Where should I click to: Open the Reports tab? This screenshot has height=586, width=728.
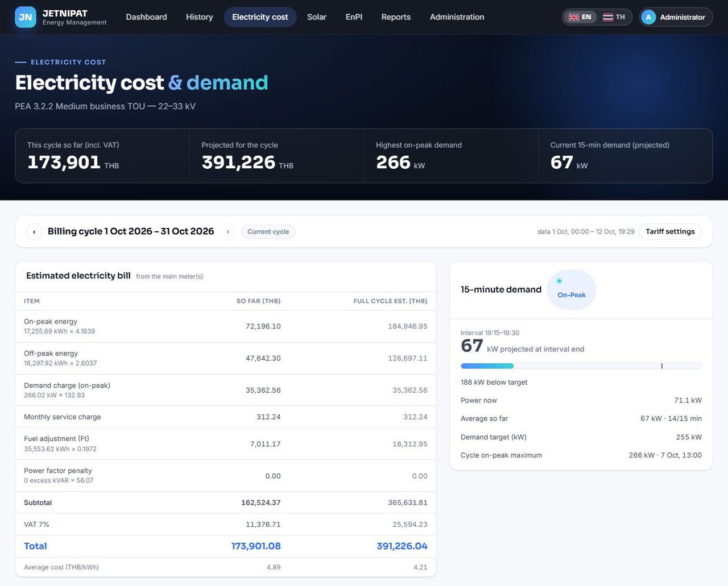point(396,17)
